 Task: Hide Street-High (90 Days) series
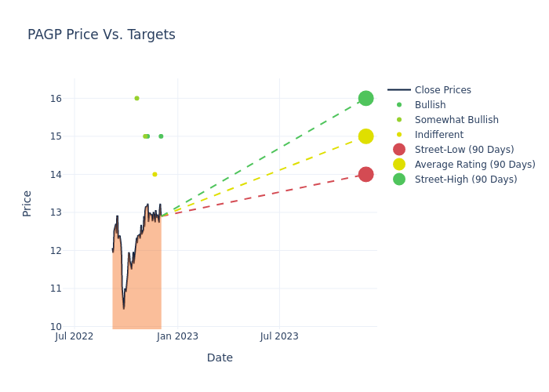[x=465, y=180]
